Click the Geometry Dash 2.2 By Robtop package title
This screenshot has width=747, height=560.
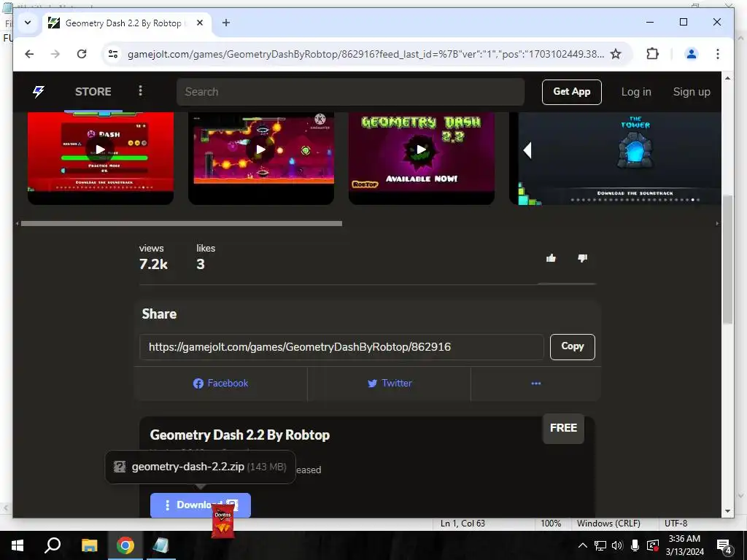(239, 435)
